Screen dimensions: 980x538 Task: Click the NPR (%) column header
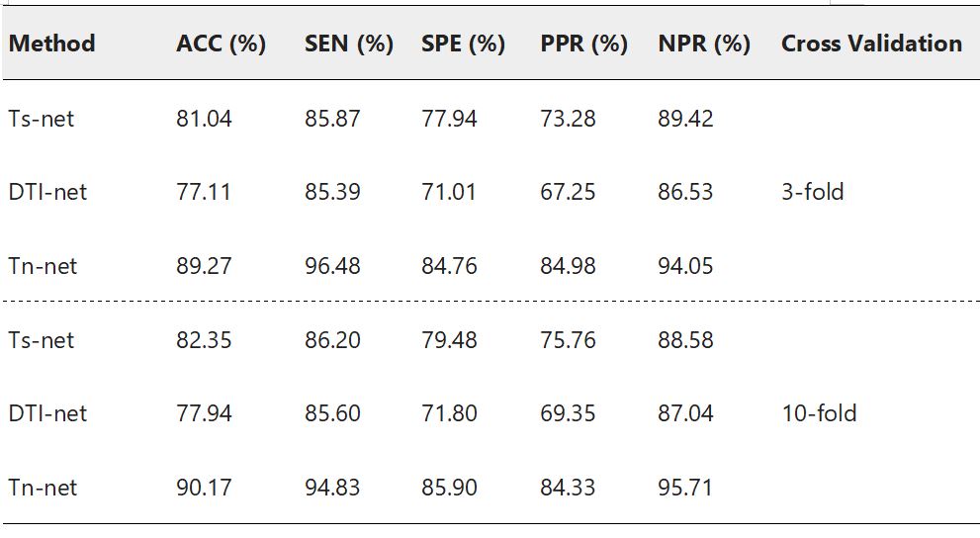coord(703,44)
